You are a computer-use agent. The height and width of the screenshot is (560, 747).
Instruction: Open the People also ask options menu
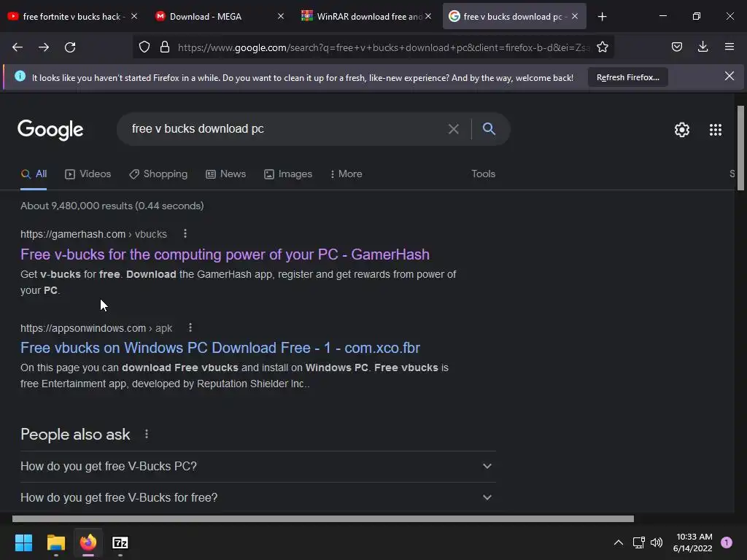[x=146, y=435]
